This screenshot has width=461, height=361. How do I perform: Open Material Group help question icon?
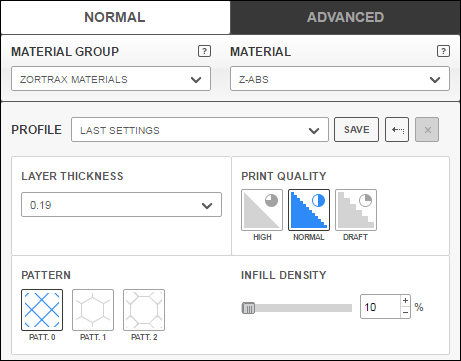pos(204,51)
